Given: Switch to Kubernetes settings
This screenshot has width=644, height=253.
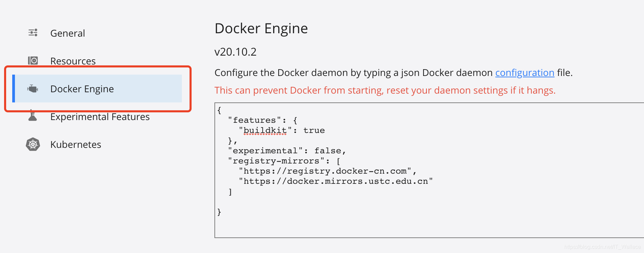Looking at the screenshot, I should (x=76, y=144).
